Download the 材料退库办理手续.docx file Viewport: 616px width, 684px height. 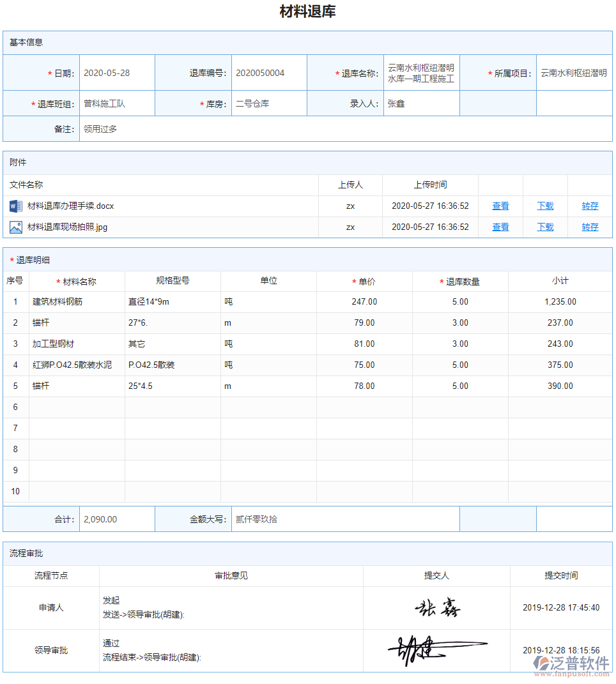pyautogui.click(x=545, y=206)
